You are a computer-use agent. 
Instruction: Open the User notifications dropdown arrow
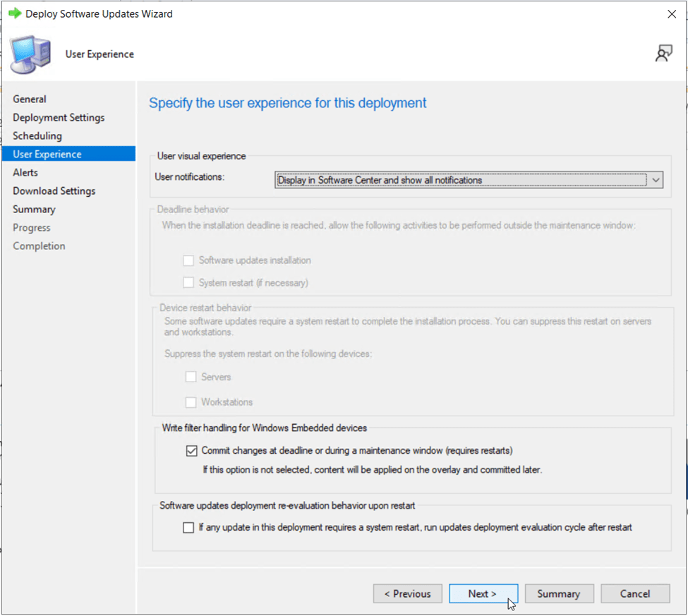656,180
